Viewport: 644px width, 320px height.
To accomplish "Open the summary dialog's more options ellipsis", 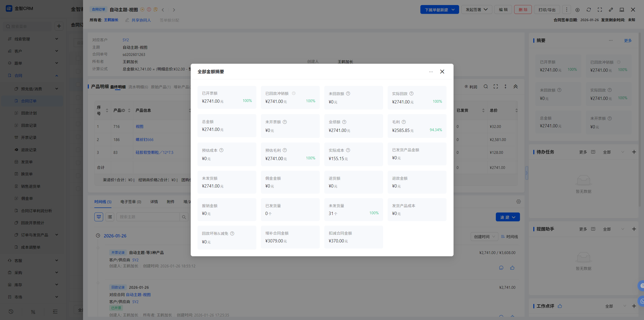I will pos(431,72).
